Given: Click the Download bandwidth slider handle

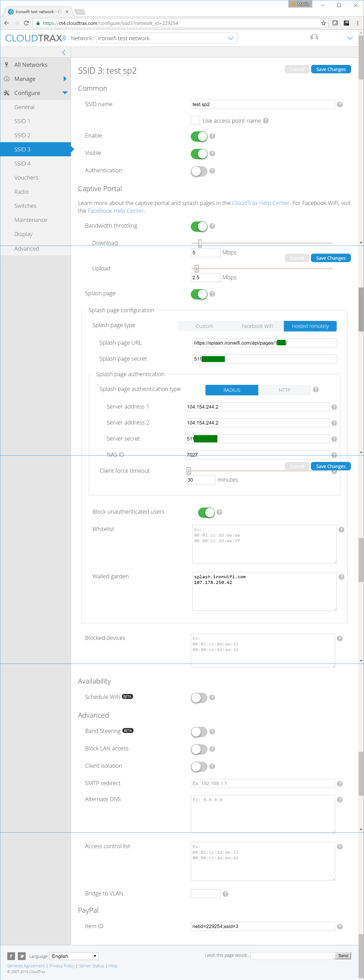Looking at the screenshot, I should pos(200,243).
